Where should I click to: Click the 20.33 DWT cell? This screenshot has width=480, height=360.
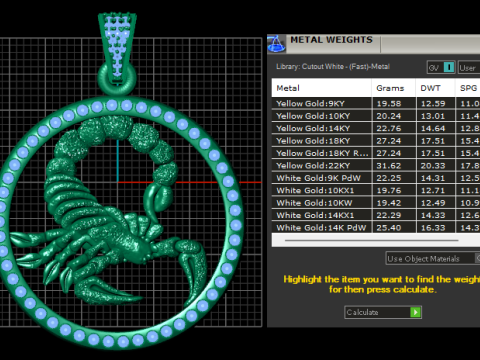click(x=436, y=166)
